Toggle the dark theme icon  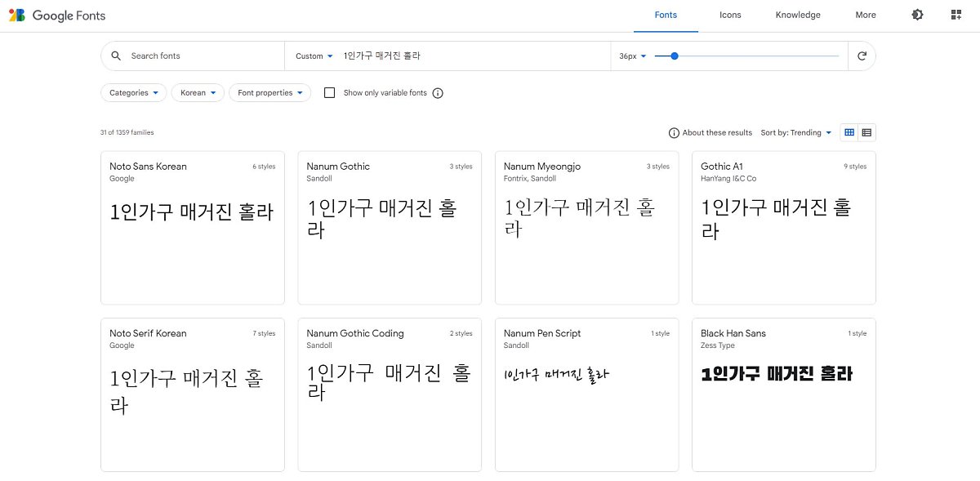pyautogui.click(x=917, y=15)
